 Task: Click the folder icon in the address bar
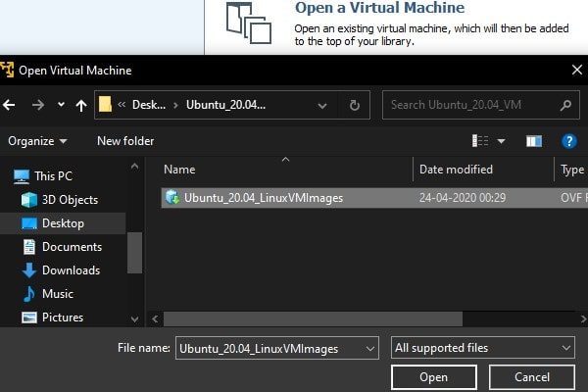[105, 105]
